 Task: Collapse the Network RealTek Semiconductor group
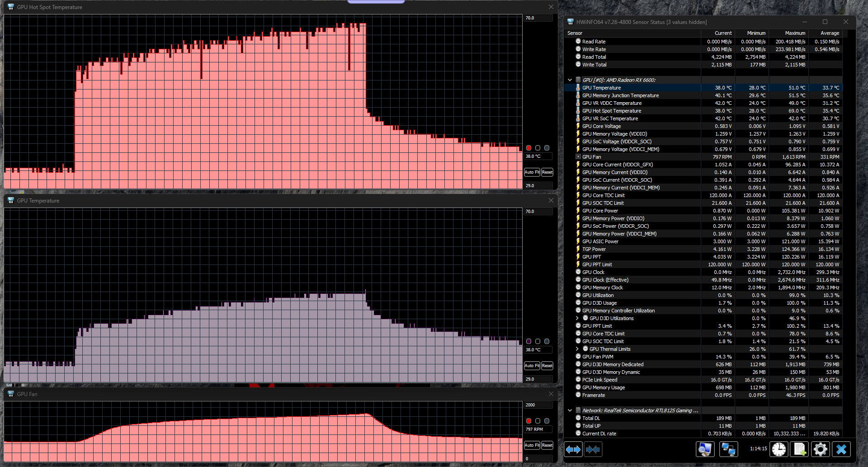coord(570,410)
